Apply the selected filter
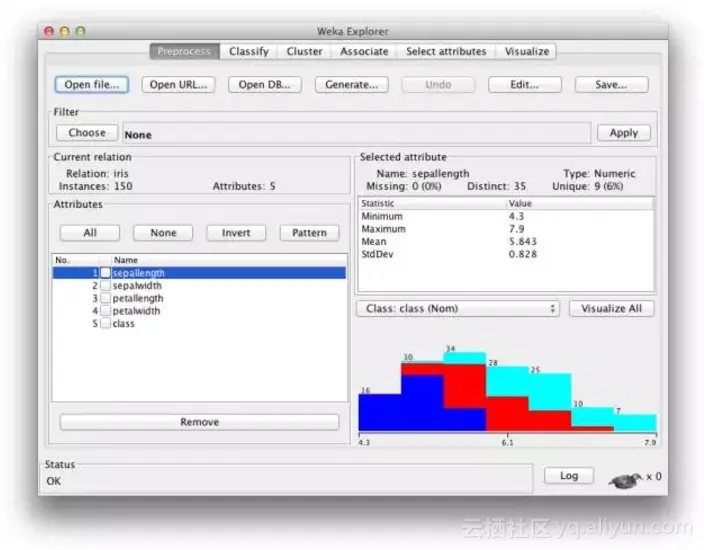The height and width of the screenshot is (550, 704). pyautogui.click(x=624, y=133)
